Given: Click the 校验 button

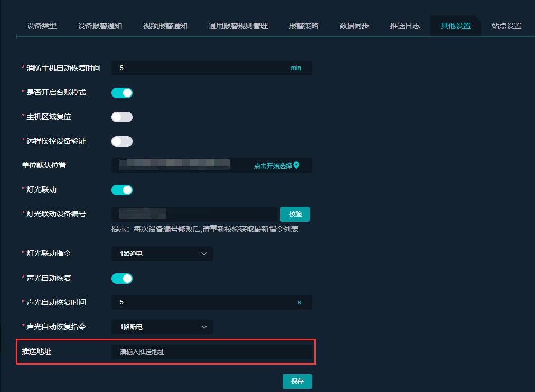Looking at the screenshot, I should coord(295,214).
